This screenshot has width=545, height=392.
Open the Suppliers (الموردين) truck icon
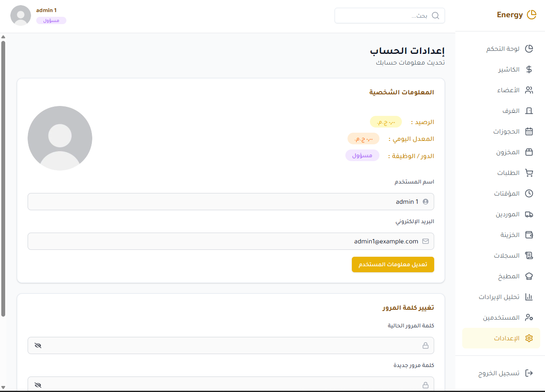coord(529,214)
